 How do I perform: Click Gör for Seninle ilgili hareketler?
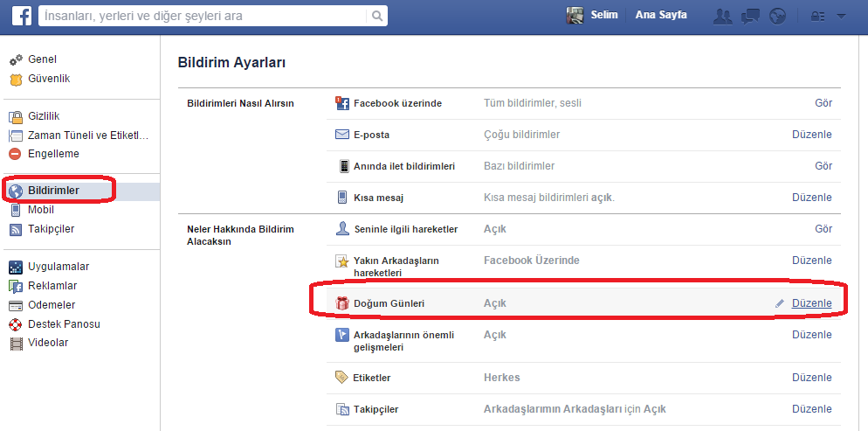click(823, 229)
